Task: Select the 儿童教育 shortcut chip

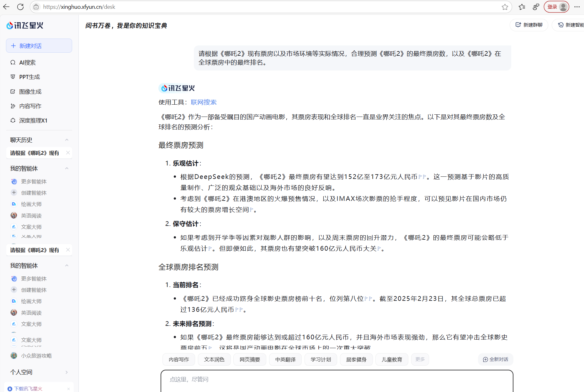Action: (392, 359)
